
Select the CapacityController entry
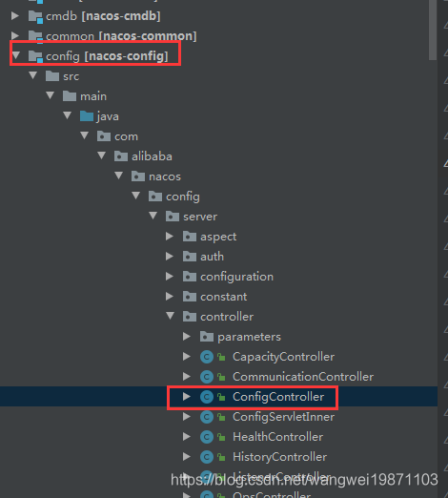tap(283, 357)
